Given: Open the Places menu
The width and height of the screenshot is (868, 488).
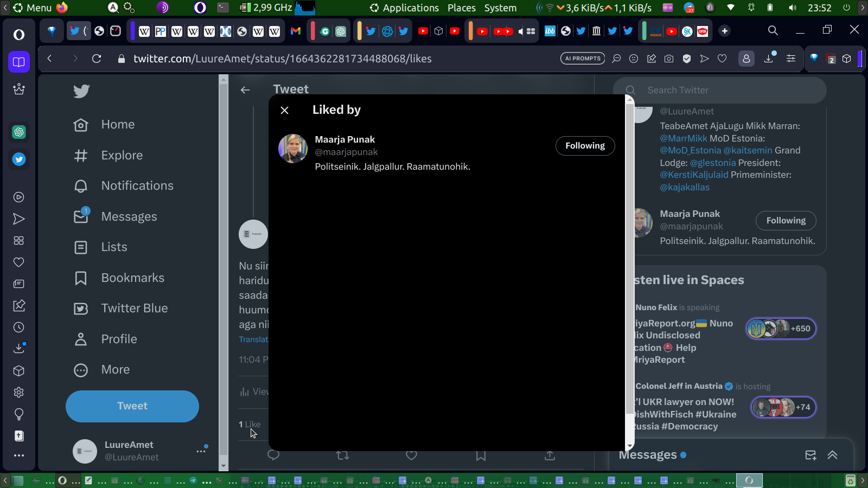Looking at the screenshot, I should (x=462, y=8).
